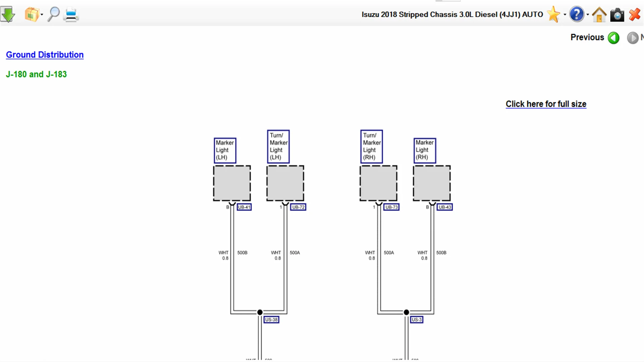Click the Marker Light (LH) label box

point(225,150)
